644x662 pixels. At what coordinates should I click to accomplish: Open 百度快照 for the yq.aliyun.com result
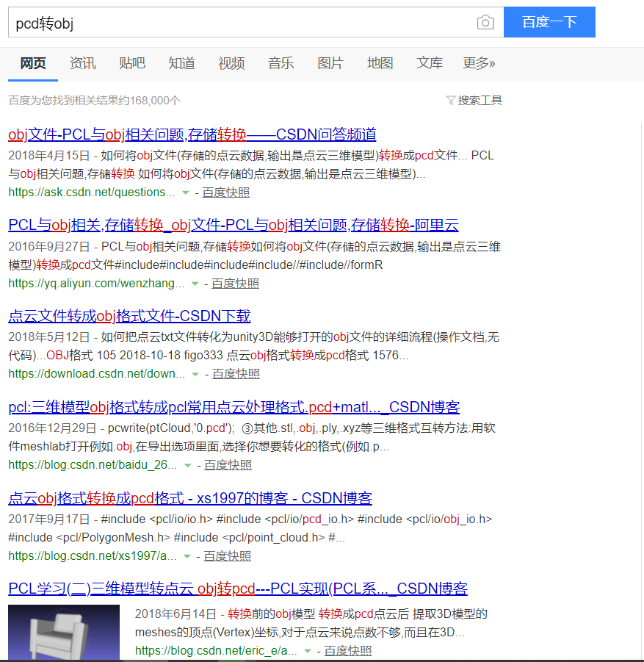tap(235, 284)
